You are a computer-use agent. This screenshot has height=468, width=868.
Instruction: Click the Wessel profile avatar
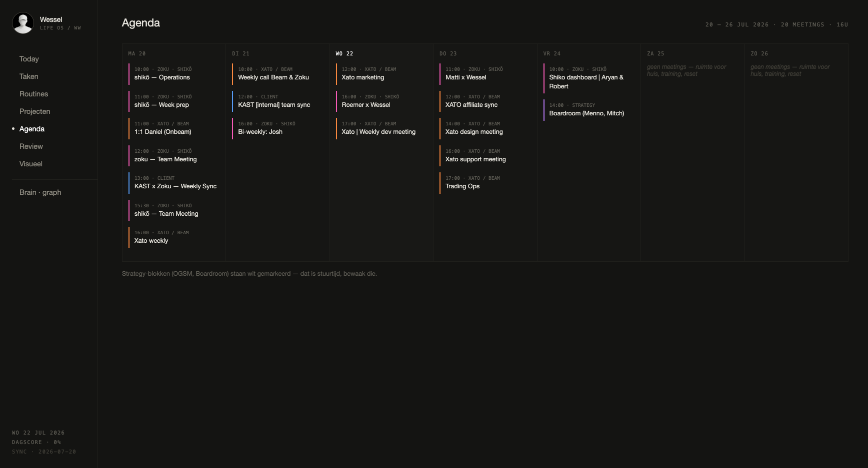[x=23, y=23]
